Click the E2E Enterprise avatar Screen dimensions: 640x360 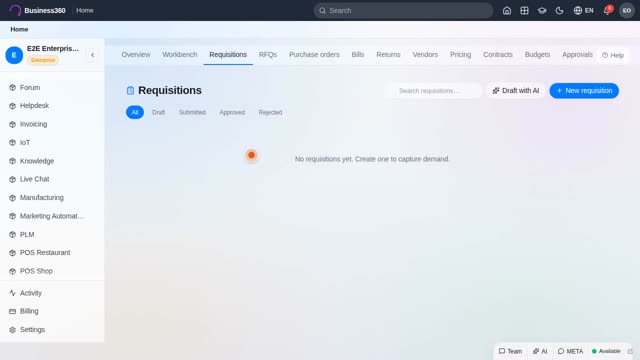tap(14, 55)
